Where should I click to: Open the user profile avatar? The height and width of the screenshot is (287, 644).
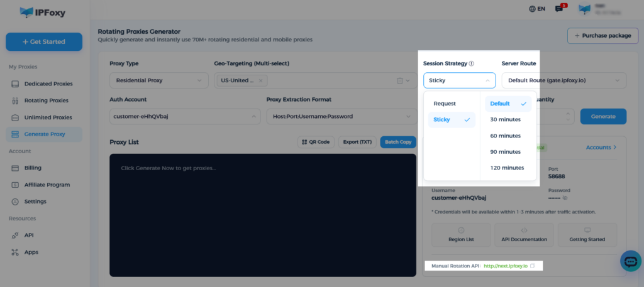tap(584, 9)
